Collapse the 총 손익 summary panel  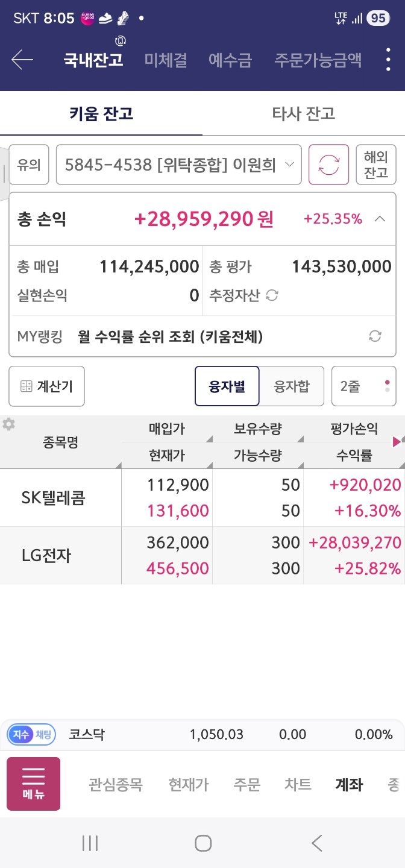[380, 219]
